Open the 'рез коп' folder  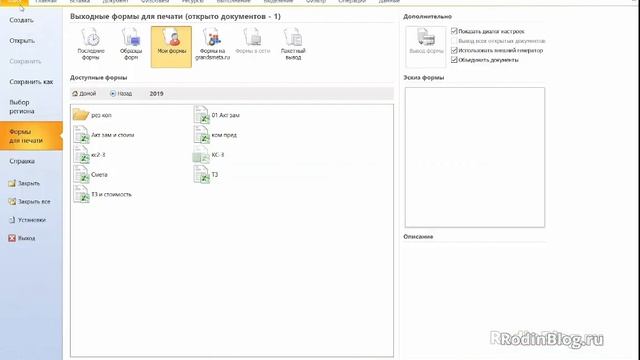point(93,115)
